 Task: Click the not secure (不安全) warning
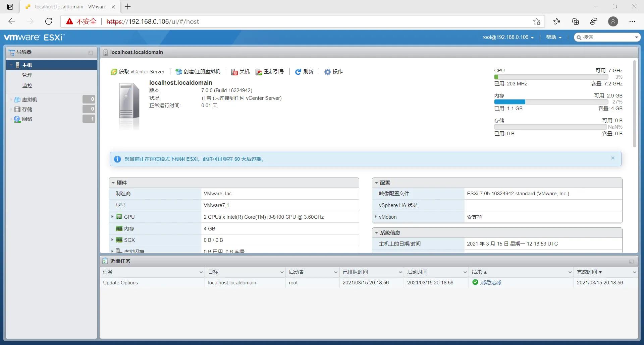click(82, 21)
